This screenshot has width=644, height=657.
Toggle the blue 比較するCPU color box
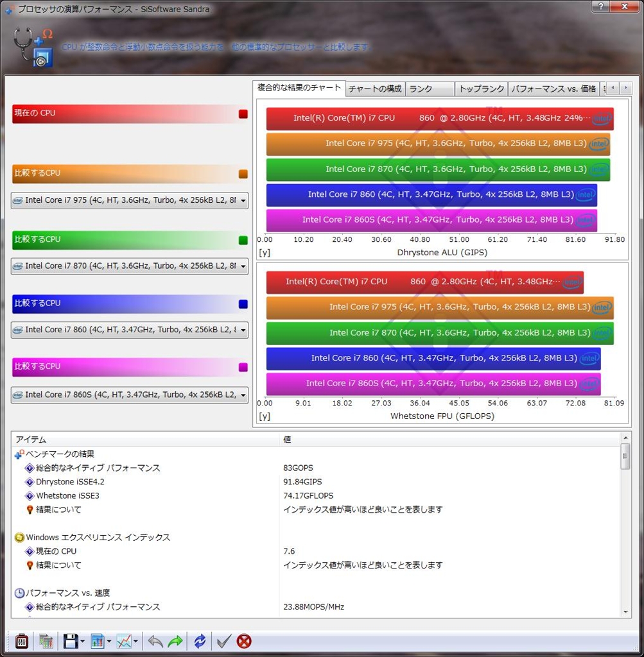coord(243,304)
